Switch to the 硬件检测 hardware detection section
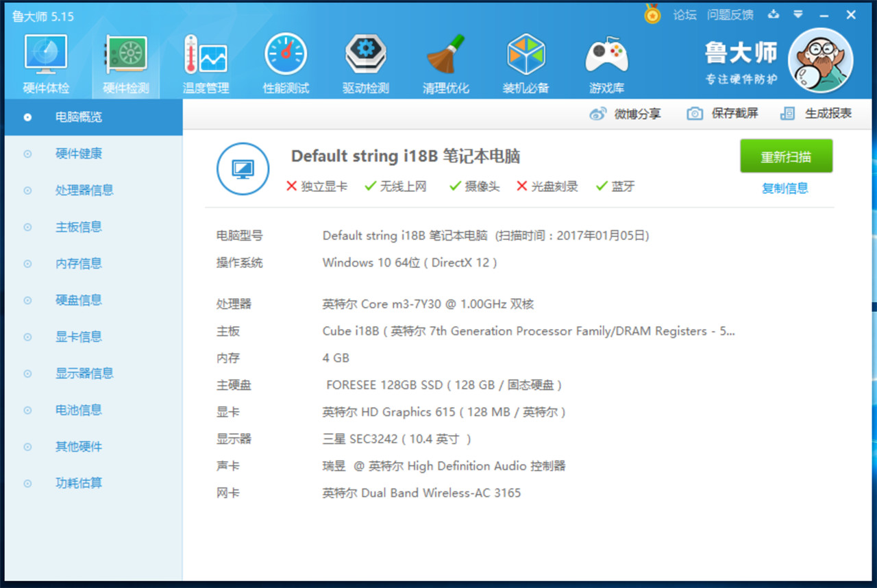The height and width of the screenshot is (588, 877). [x=126, y=65]
